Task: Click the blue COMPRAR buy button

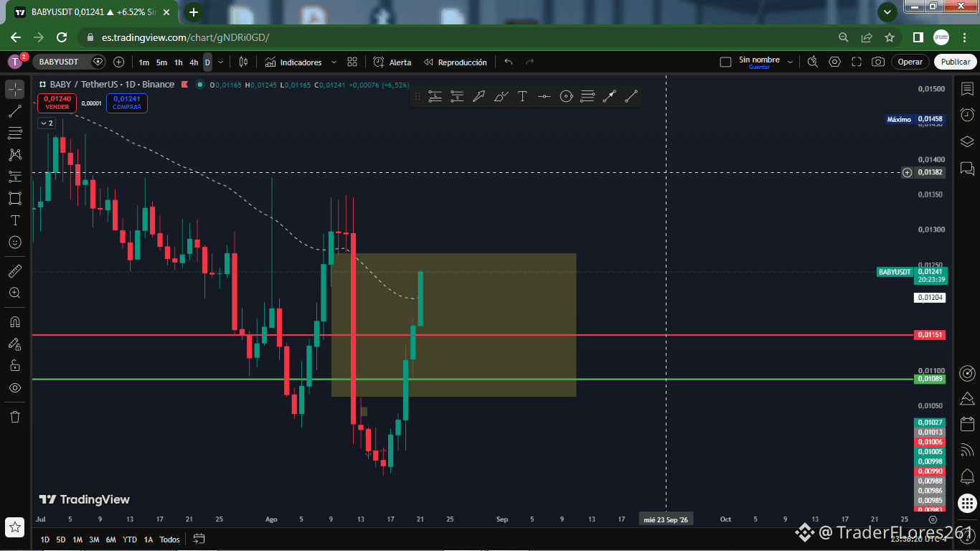Action: point(127,103)
